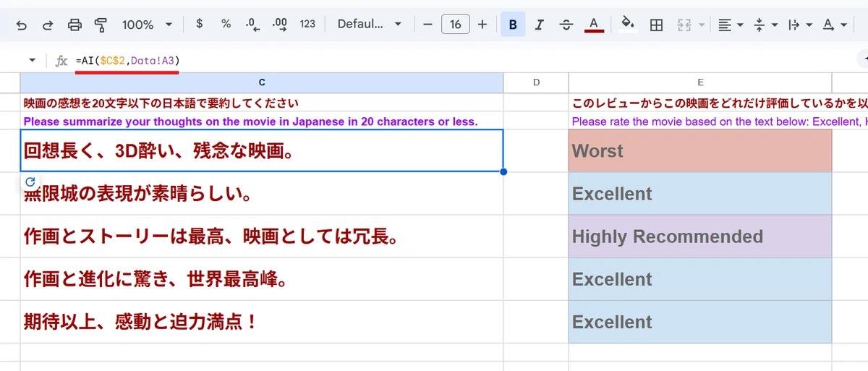Click the refresh icon on the AI cell
Screen dimensions: 868x371
[x=30, y=182]
